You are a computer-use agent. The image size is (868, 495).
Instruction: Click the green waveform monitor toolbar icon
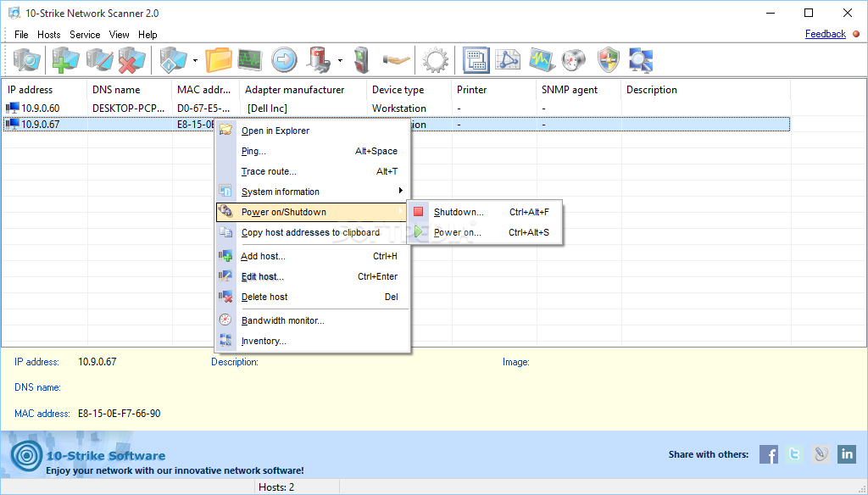(250, 60)
